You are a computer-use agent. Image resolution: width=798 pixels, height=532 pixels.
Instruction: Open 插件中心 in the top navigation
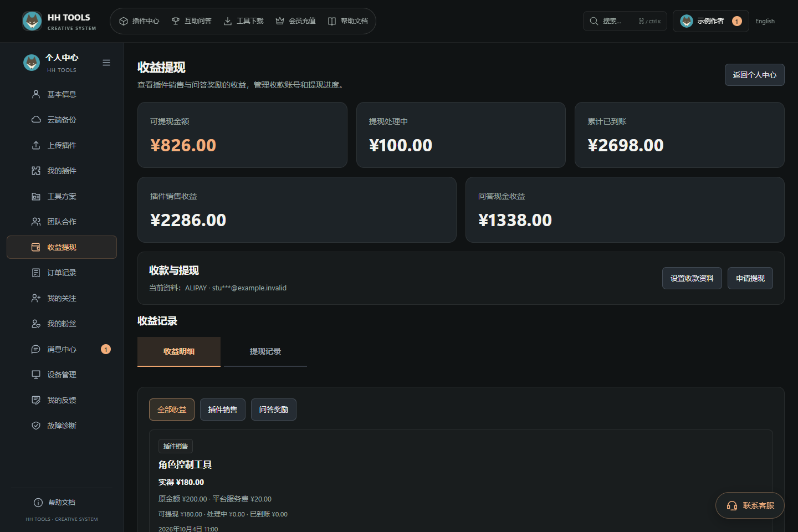[x=139, y=21]
